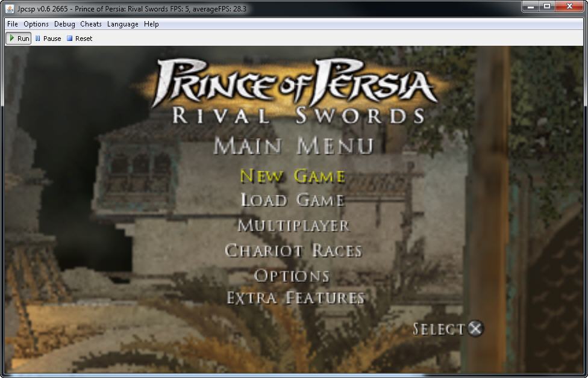588x378 pixels.
Task: Open the Language menu
Action: point(123,24)
